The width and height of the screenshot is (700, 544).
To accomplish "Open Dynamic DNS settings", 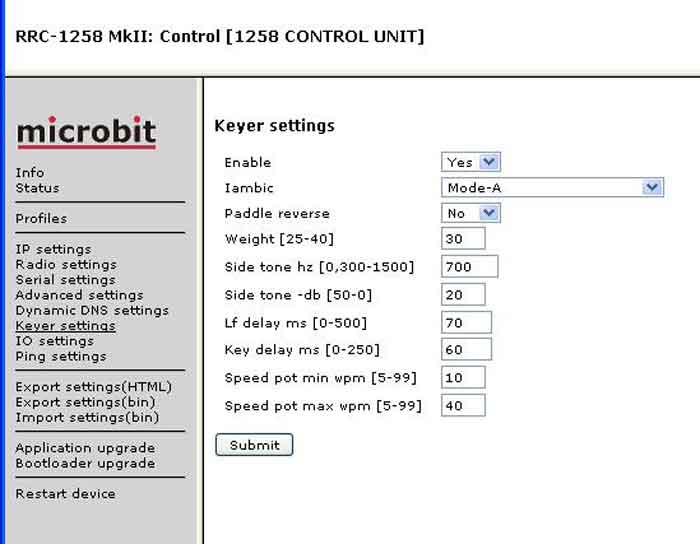I will (92, 310).
